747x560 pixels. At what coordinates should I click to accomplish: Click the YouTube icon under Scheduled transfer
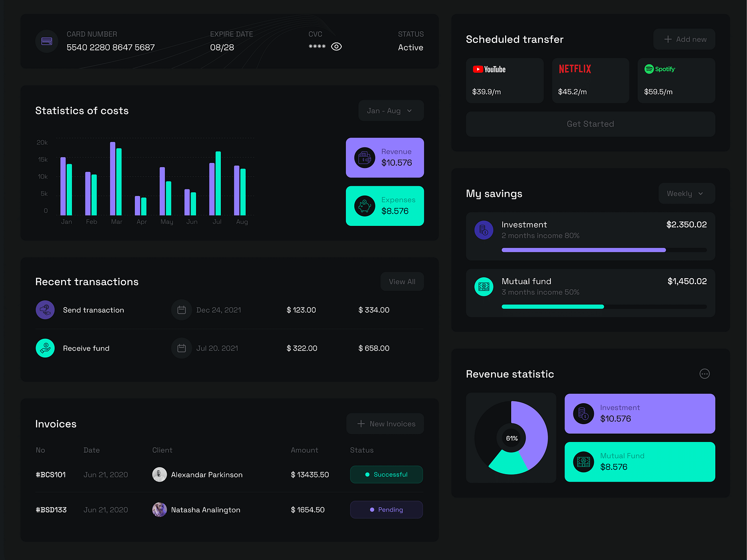click(479, 69)
